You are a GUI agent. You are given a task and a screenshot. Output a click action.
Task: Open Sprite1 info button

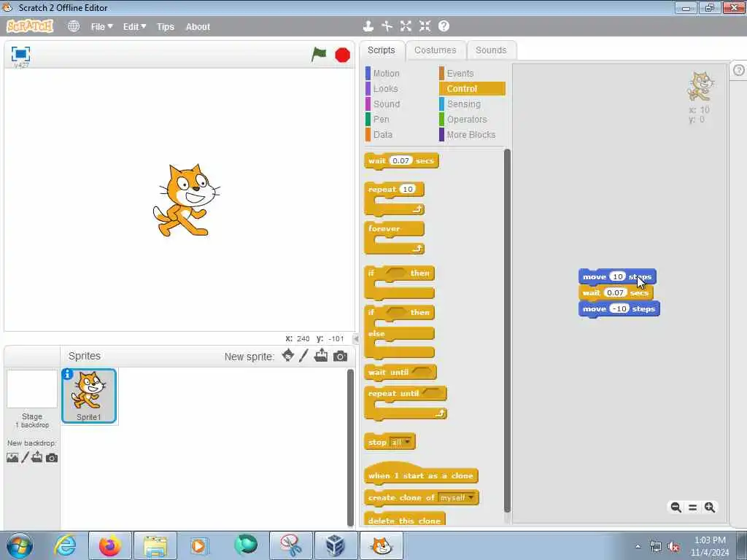tap(68, 374)
